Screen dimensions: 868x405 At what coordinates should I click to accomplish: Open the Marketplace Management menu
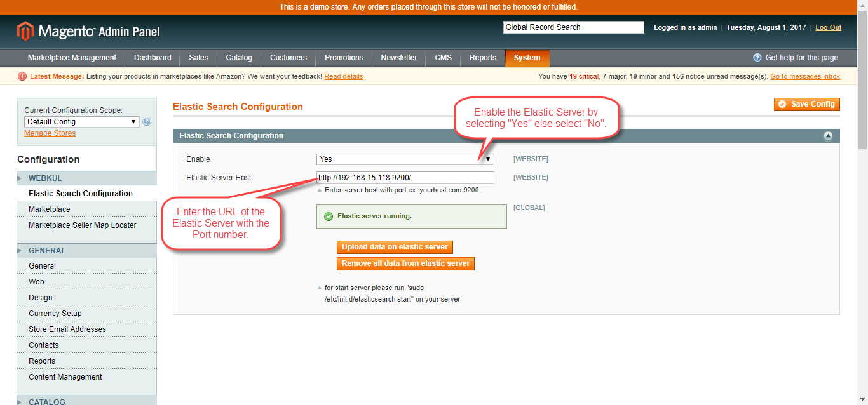(72, 58)
